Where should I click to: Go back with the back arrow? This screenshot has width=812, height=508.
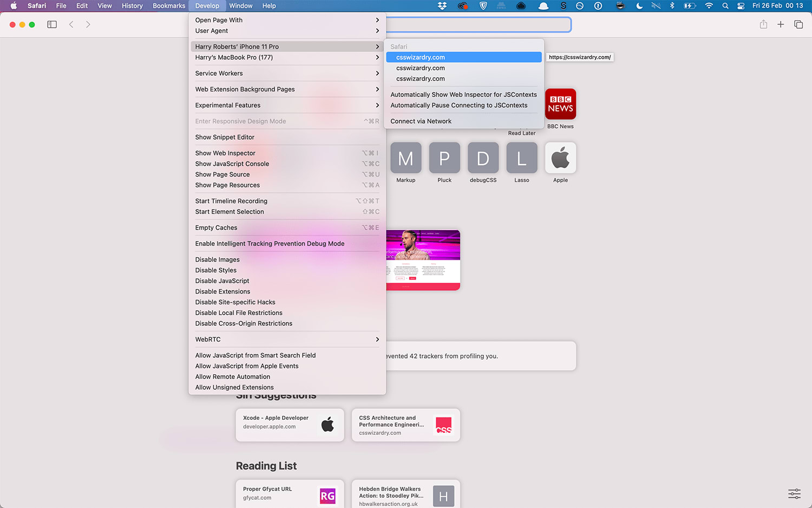(71, 24)
